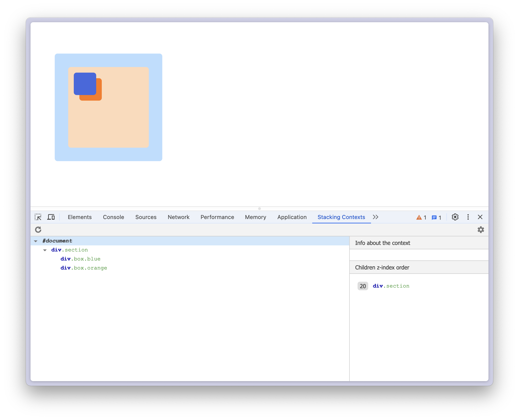519x420 pixels.
Task: Collapse the #document tree node
Action: tap(36, 241)
